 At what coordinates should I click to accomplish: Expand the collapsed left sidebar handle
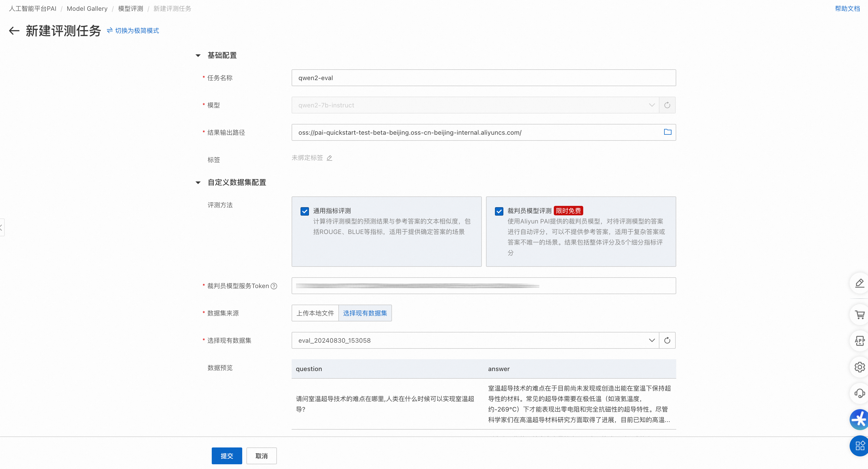(2, 227)
